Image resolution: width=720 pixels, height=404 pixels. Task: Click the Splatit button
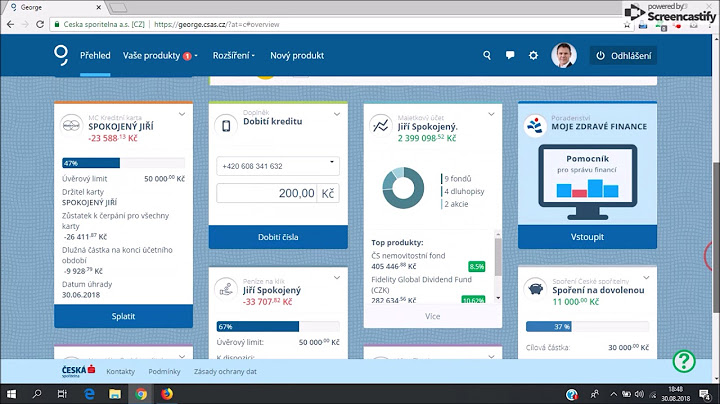click(x=124, y=316)
